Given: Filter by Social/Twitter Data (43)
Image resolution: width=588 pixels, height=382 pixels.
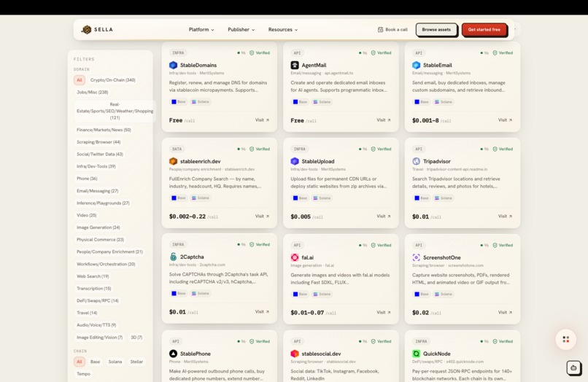Looking at the screenshot, I should coord(100,155).
